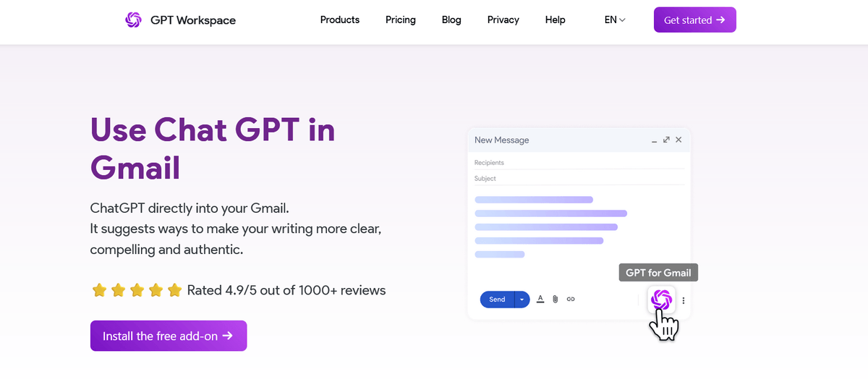Click the GPT for Gmail tooltip label

[x=658, y=273]
